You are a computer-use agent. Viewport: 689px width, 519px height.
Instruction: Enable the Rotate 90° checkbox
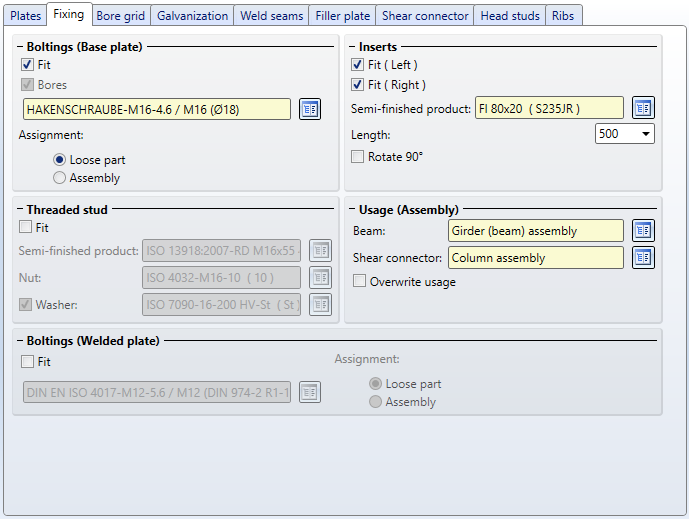358,156
